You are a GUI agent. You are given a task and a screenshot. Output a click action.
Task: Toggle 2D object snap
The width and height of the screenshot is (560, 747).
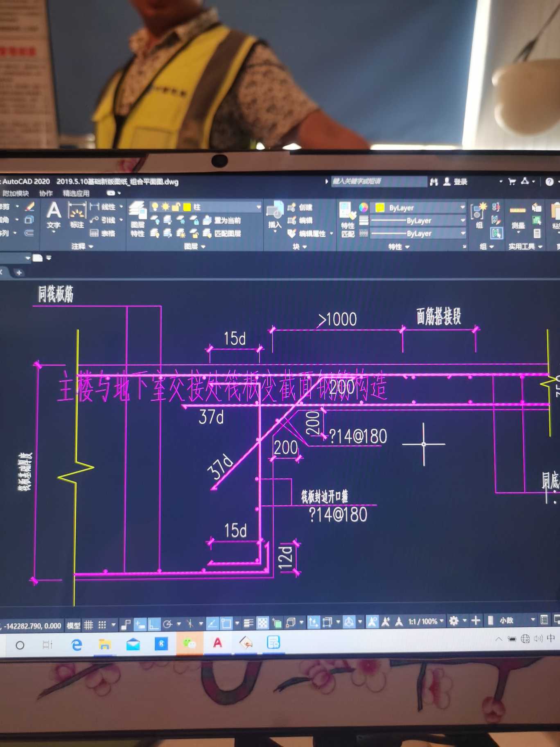pos(226,623)
